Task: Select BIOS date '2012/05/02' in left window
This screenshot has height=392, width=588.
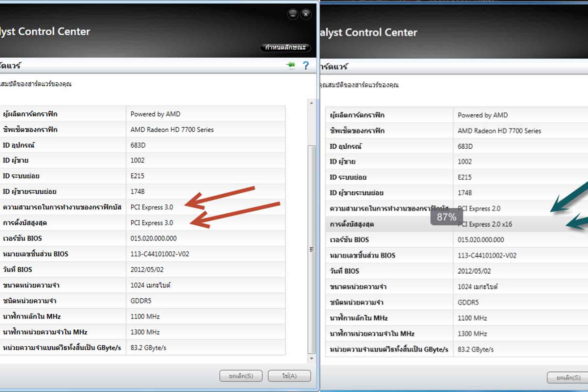Action: 147,270
